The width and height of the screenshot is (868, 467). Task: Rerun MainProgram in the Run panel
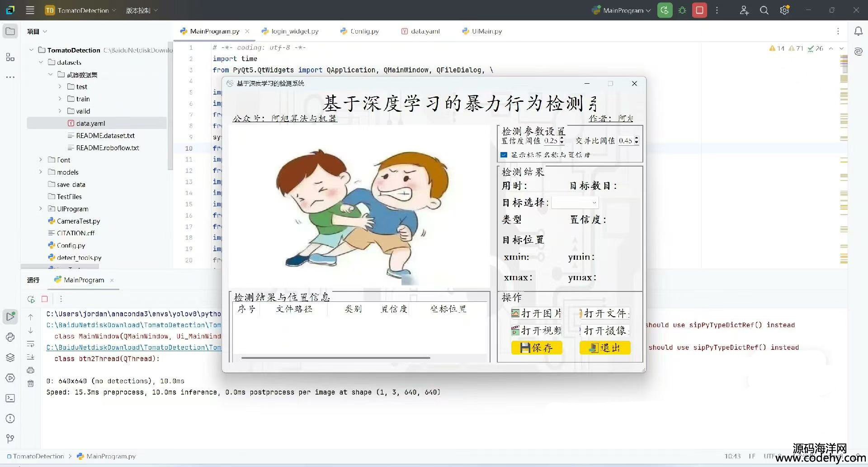[x=31, y=299]
